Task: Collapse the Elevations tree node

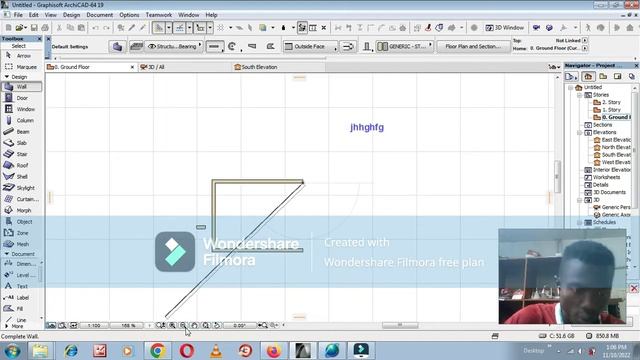Action: click(x=580, y=133)
